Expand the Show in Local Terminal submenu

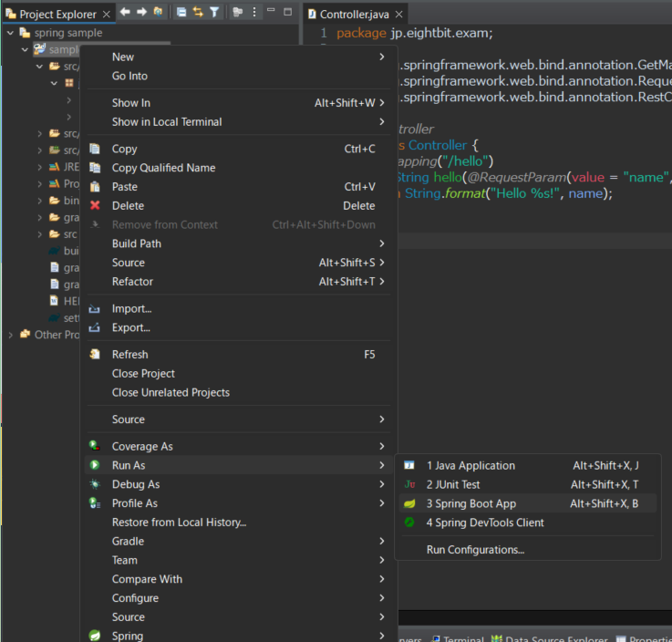pos(239,121)
